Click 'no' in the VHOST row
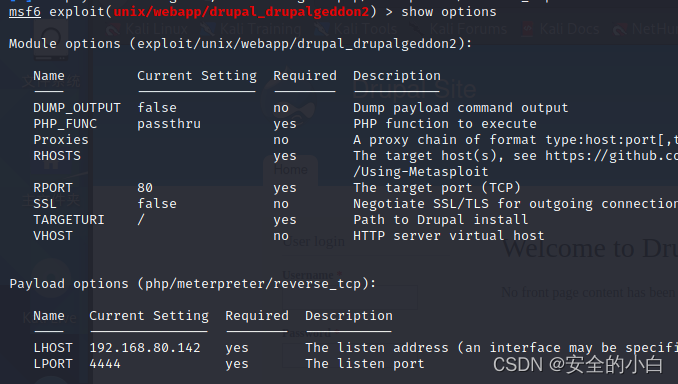This screenshot has height=384, width=678. [x=281, y=237]
